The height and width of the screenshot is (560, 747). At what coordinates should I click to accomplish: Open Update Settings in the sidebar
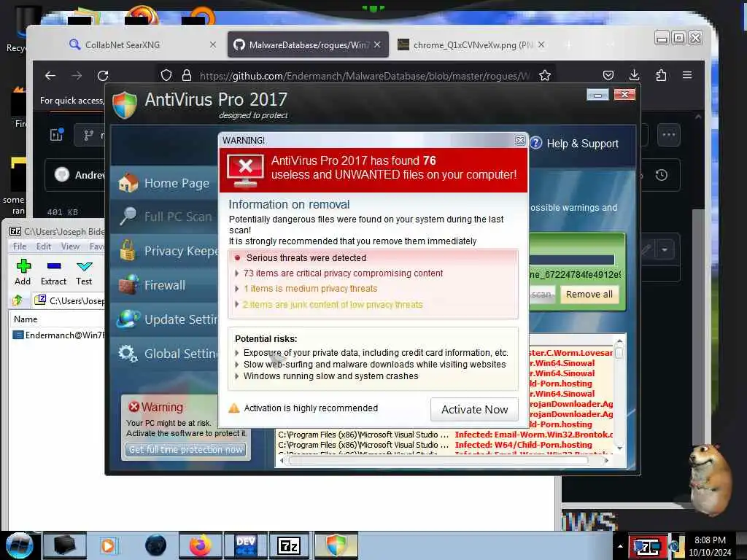point(164,319)
